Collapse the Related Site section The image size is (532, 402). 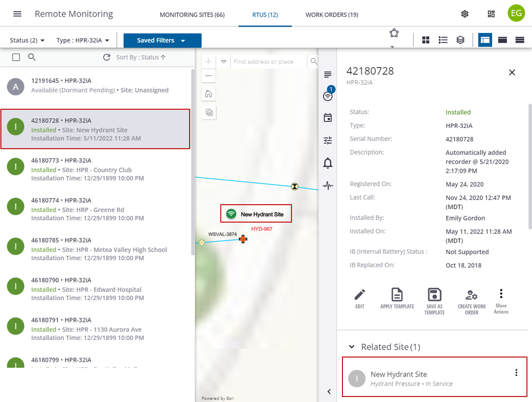(352, 347)
